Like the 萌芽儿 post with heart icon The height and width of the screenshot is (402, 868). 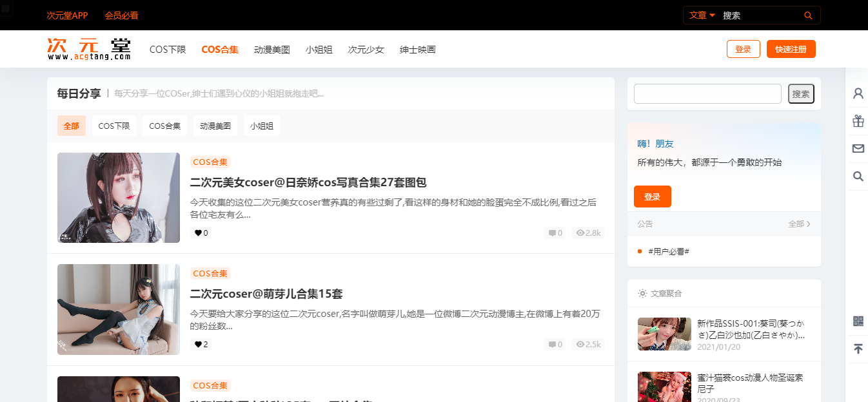click(x=198, y=345)
